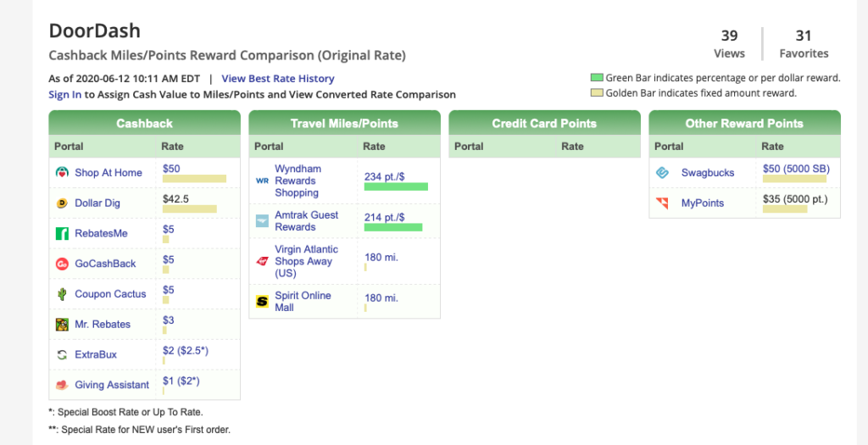Click Shop At Home golden rate bar

click(x=194, y=178)
